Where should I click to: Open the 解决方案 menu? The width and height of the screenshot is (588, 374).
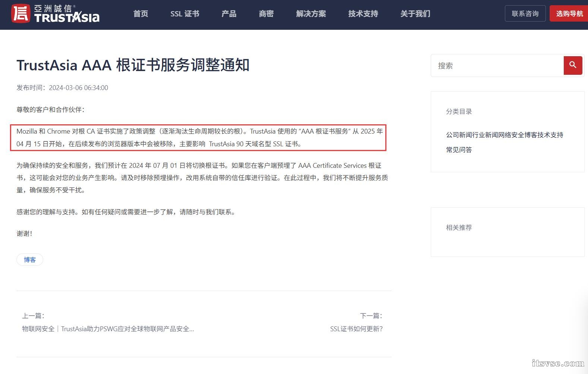311,14
